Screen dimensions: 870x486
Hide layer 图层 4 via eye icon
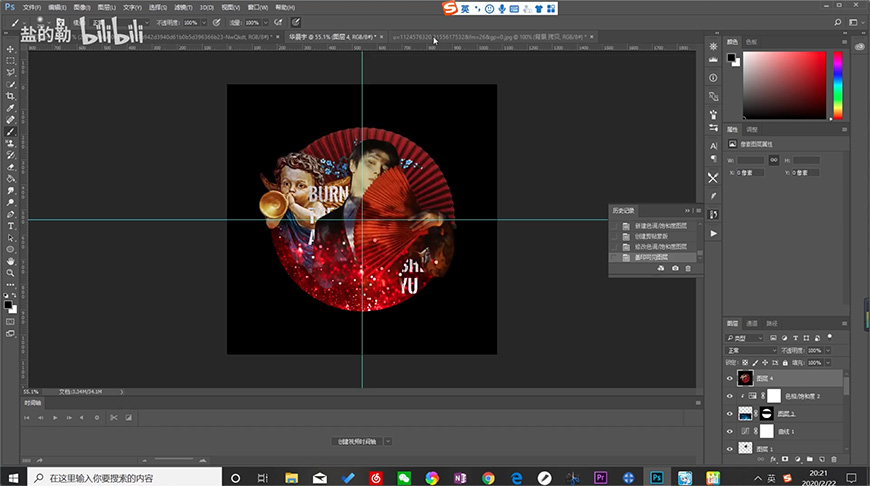(730, 378)
